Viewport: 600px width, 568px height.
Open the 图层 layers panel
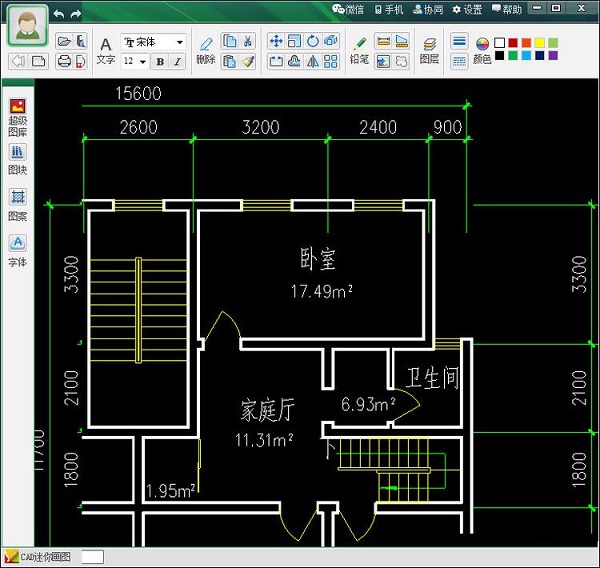[x=429, y=49]
